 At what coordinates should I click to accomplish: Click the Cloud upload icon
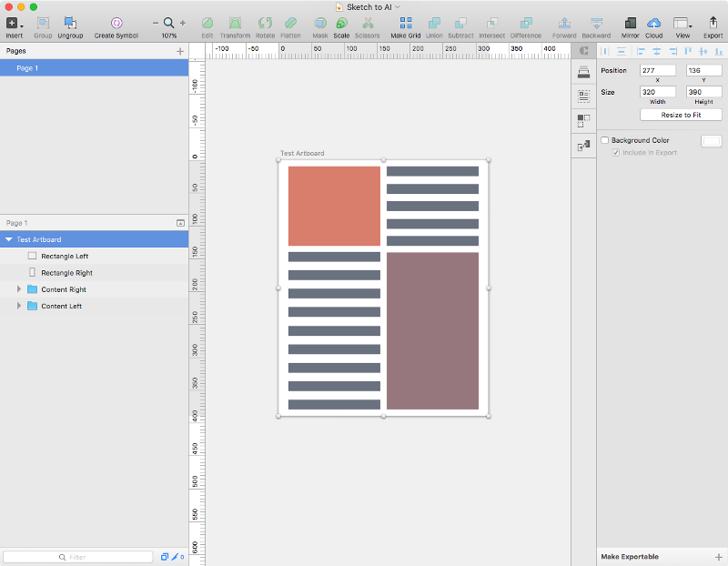(653, 24)
